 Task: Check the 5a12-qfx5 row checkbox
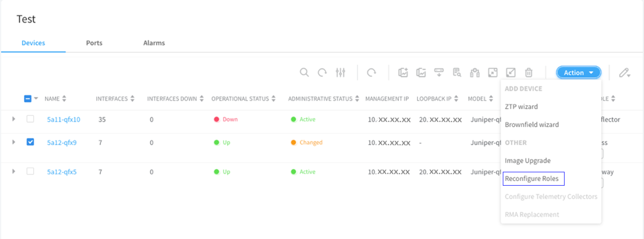(30, 171)
